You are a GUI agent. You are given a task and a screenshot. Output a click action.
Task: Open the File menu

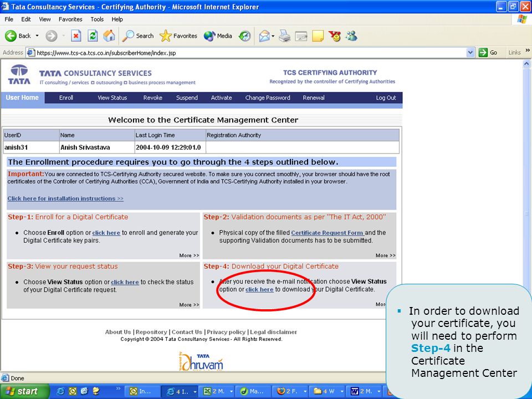9,19
